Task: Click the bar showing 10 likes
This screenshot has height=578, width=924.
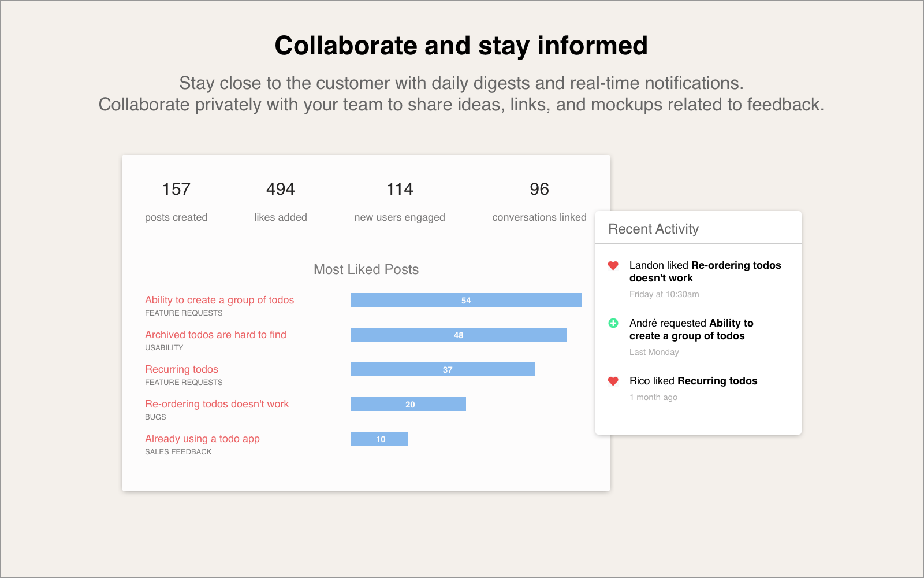Action: pos(379,439)
